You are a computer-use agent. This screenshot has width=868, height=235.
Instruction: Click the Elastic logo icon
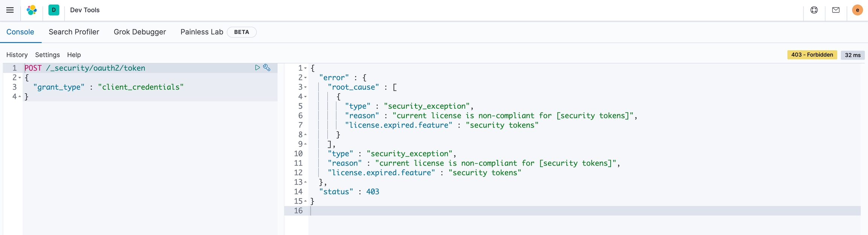(x=32, y=10)
